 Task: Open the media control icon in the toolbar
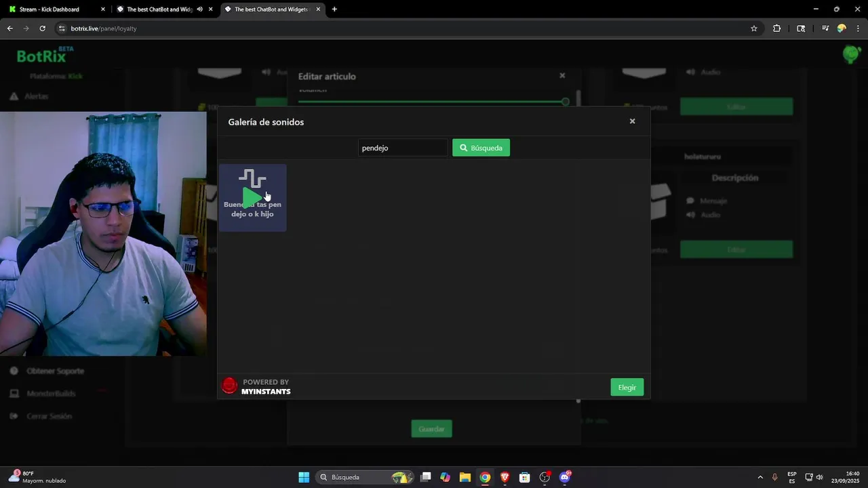825,28
